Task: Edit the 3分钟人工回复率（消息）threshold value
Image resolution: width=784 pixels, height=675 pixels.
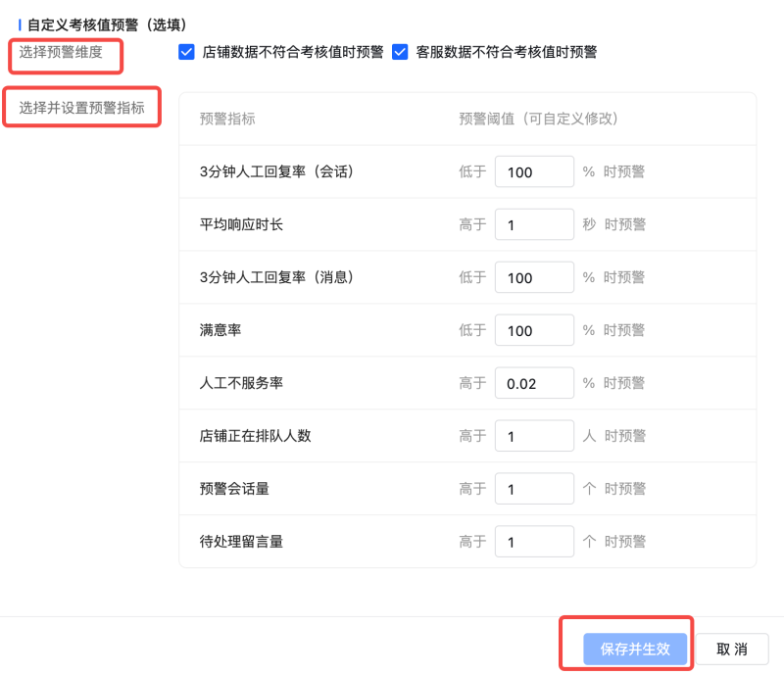Action: (x=534, y=276)
